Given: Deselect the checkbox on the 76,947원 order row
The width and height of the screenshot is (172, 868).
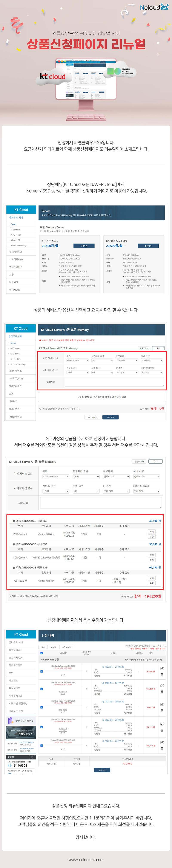Looking at the screenshot, I should tap(41, 707).
